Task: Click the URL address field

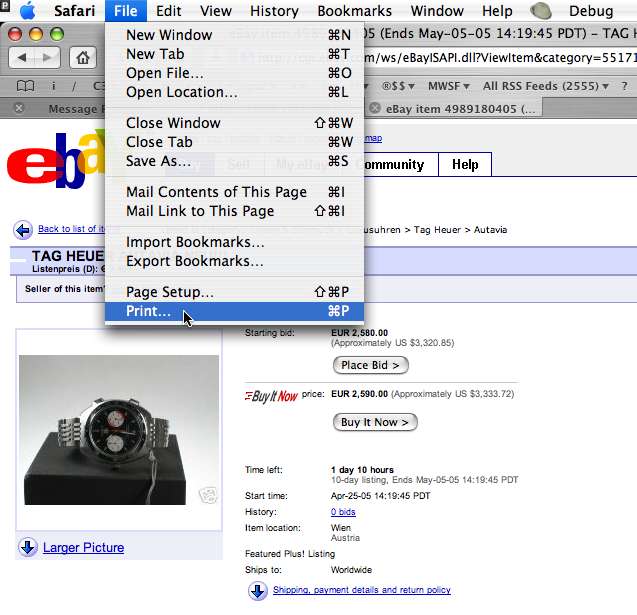Action: click(x=499, y=58)
